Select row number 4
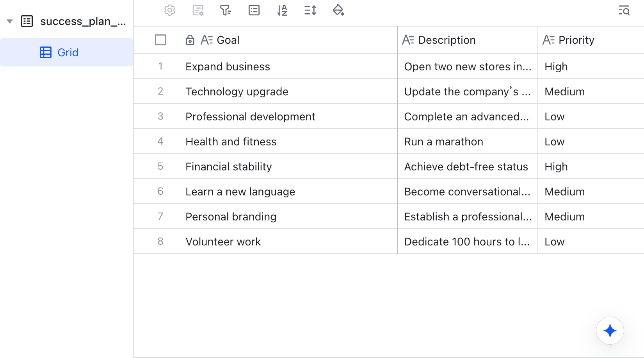 pos(160,141)
